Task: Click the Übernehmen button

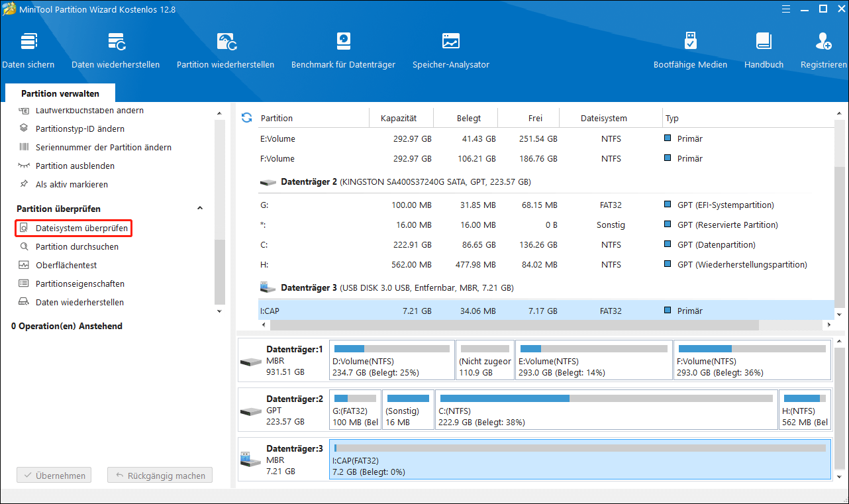Action: [x=54, y=476]
